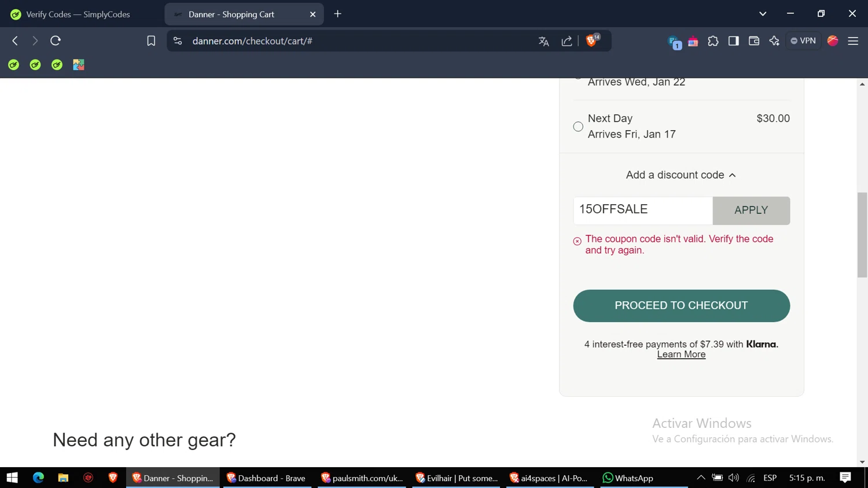Click PROCEED TO CHECKOUT button
The width and height of the screenshot is (868, 488).
point(681,306)
